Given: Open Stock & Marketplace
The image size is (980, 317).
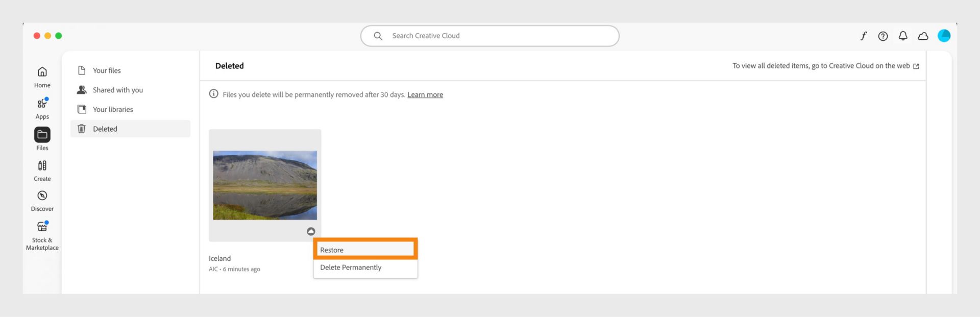Looking at the screenshot, I should tap(42, 235).
